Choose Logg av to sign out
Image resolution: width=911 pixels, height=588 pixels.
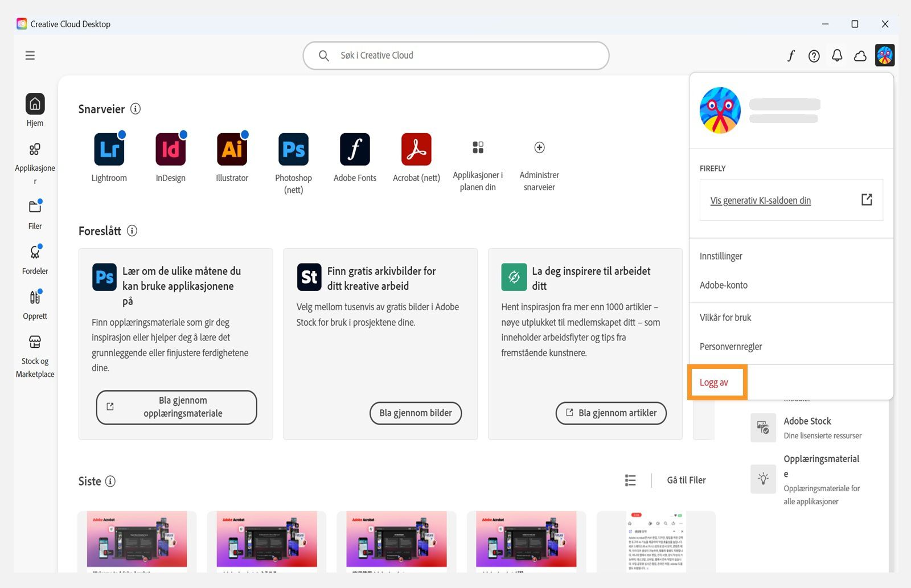point(714,383)
